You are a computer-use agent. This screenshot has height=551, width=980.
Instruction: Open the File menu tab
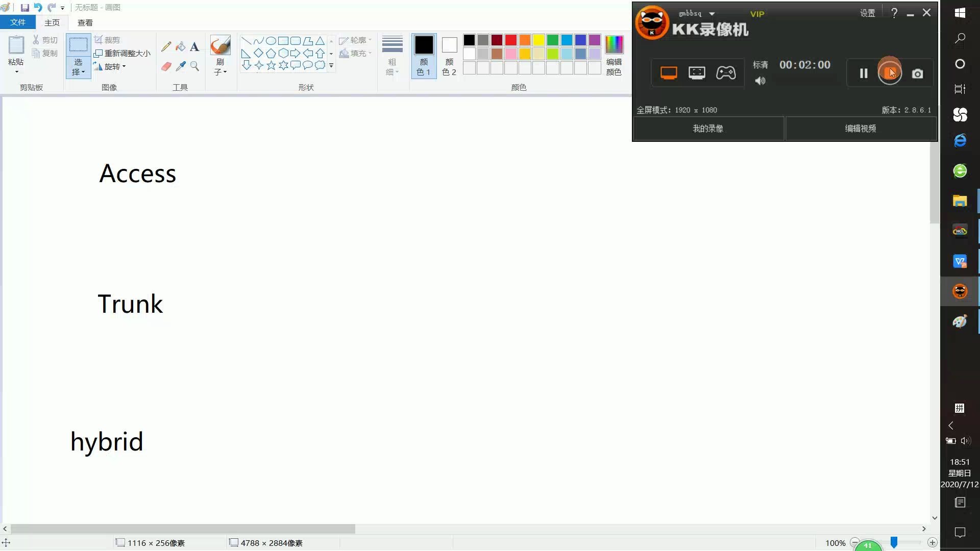(x=17, y=22)
